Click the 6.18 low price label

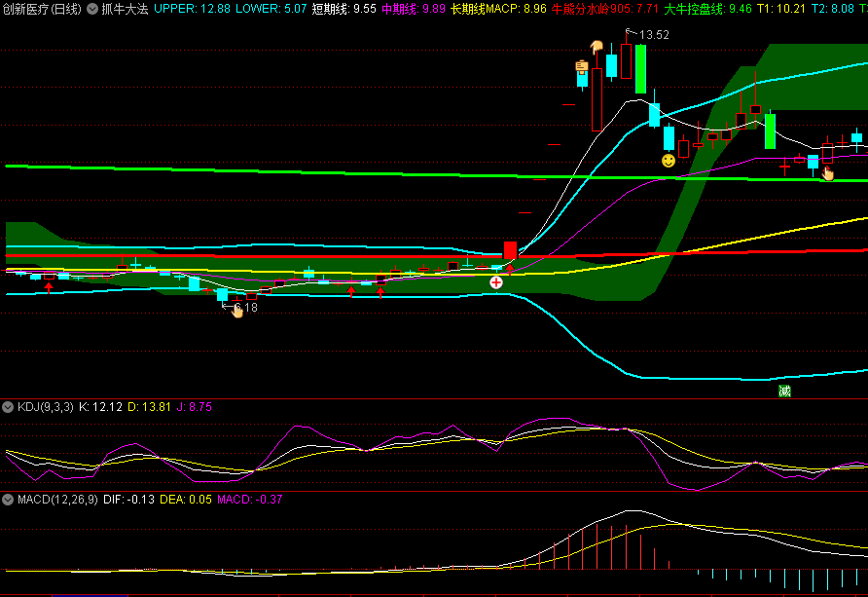(x=246, y=308)
